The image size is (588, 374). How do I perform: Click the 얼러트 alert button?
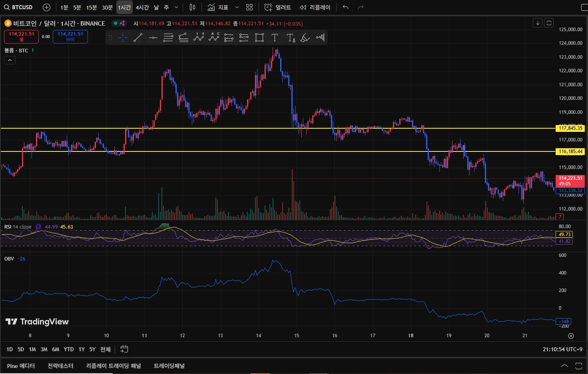[x=278, y=7]
